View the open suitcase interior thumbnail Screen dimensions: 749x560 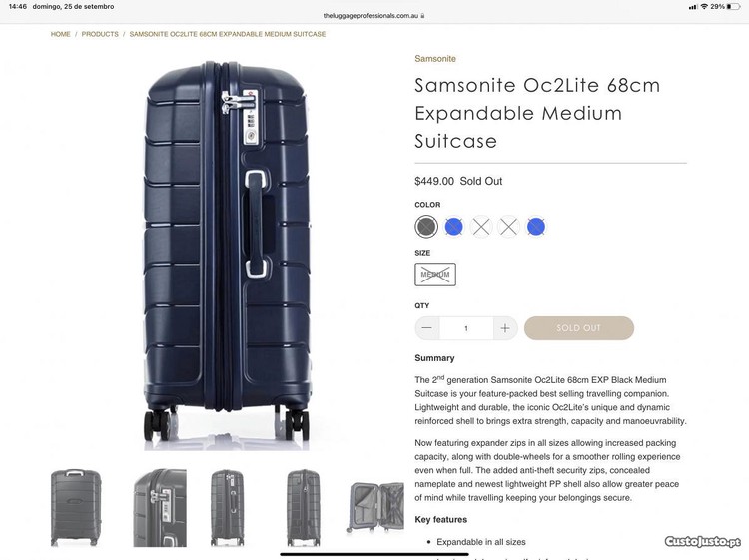click(375, 507)
